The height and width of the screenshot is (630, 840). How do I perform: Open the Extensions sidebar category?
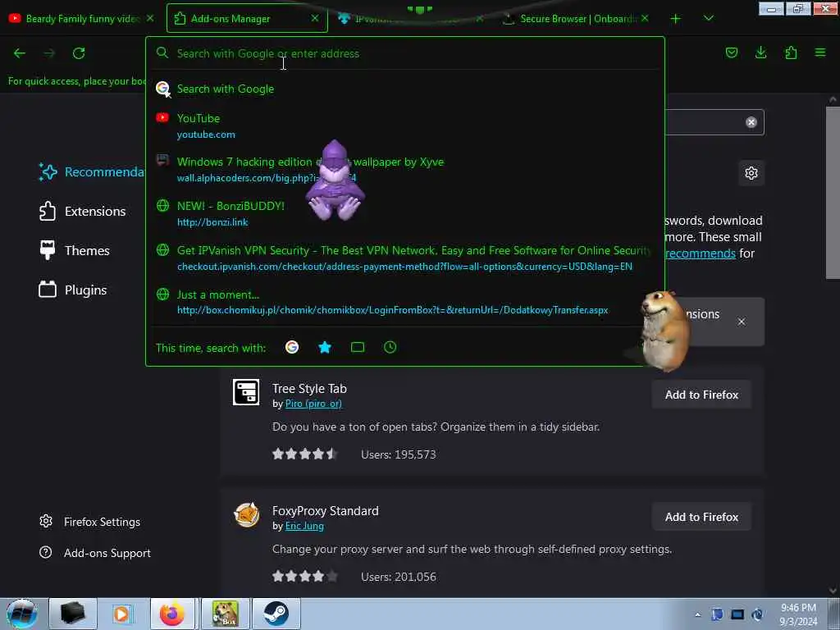click(x=83, y=211)
